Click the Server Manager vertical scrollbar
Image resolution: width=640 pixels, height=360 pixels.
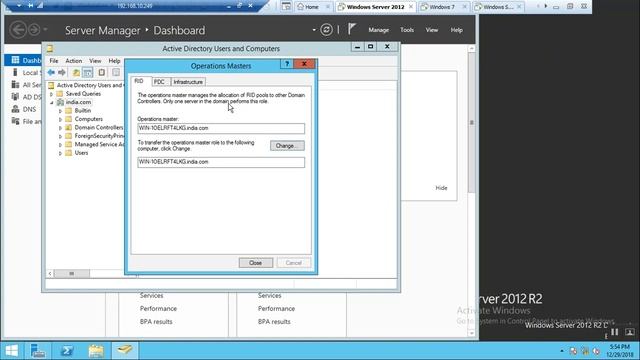tap(472, 122)
